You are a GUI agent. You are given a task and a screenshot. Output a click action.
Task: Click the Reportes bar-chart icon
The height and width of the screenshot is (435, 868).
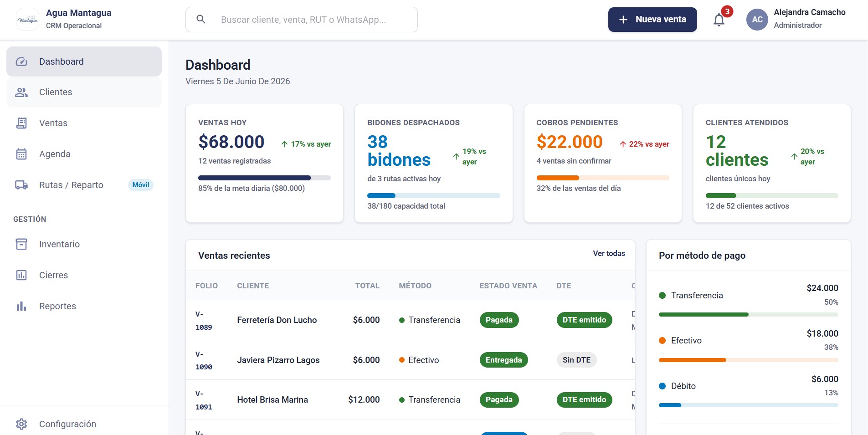click(x=21, y=306)
